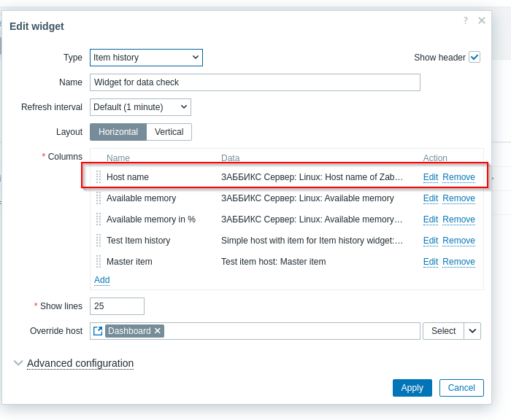
Task: Click drag handle beside Test Item history
Action: (99, 241)
